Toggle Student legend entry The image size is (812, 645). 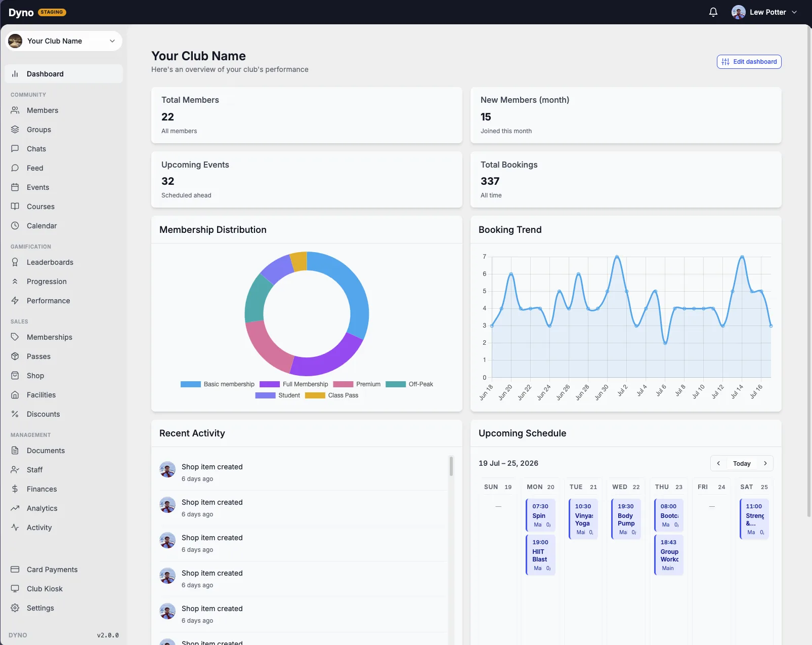coord(278,395)
